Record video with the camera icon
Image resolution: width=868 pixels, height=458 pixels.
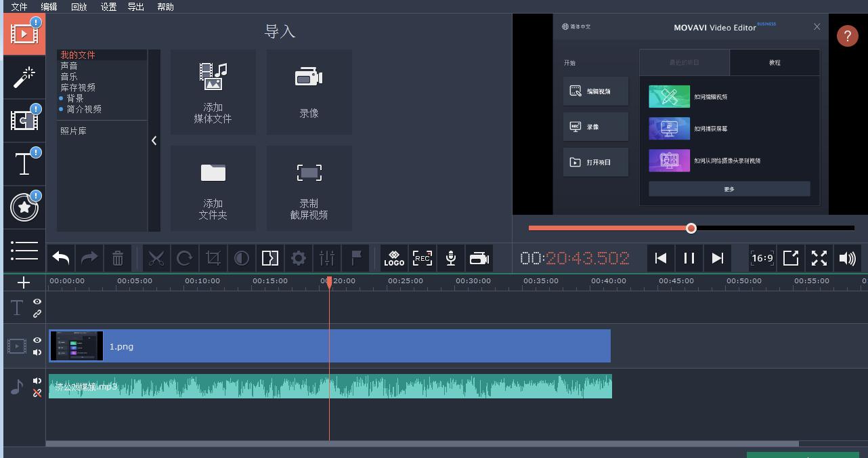point(479,258)
